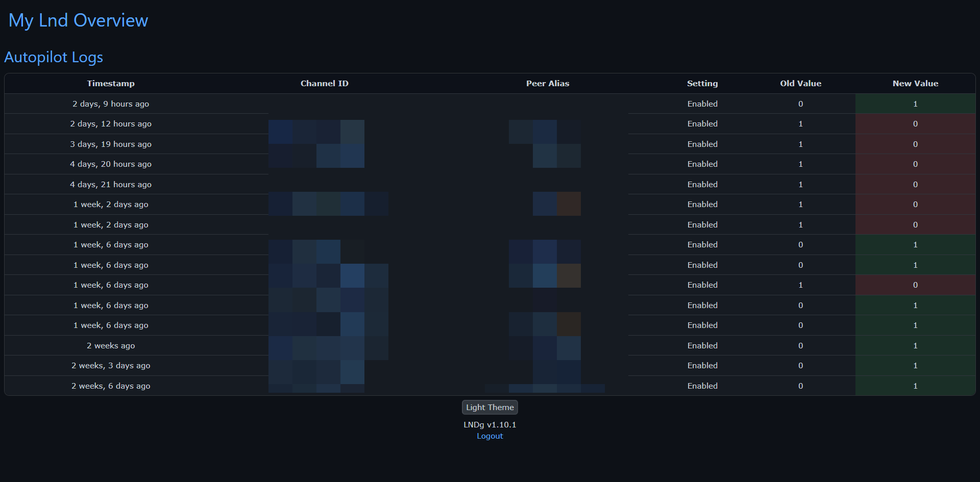This screenshot has width=980, height=482.
Task: Click the Channel ID column header
Action: point(324,84)
